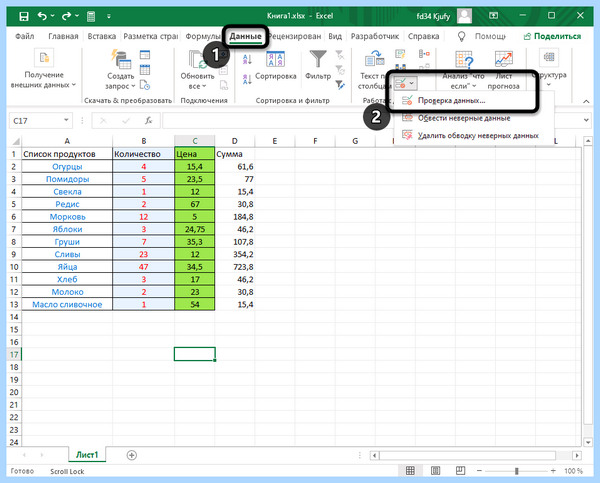Click the zoom slider handle
This screenshot has height=483, width=600.
tap(517, 471)
